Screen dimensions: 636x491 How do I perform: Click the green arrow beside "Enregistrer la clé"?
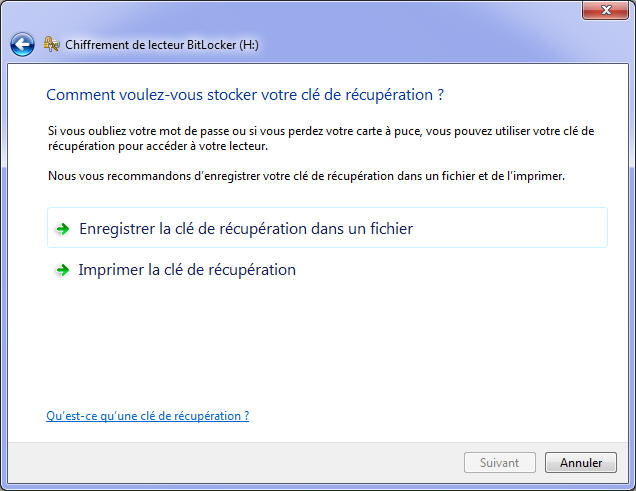tap(62, 229)
